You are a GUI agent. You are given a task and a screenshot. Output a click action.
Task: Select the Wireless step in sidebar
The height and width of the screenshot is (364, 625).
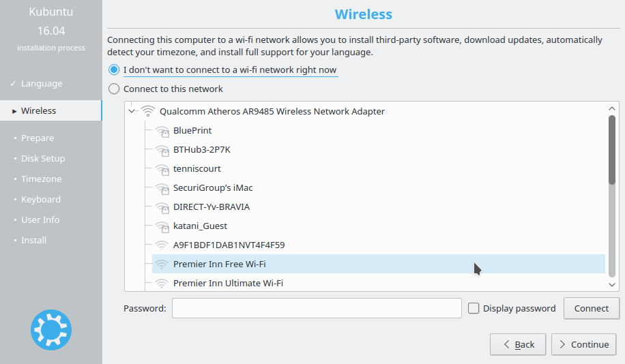[x=51, y=110]
